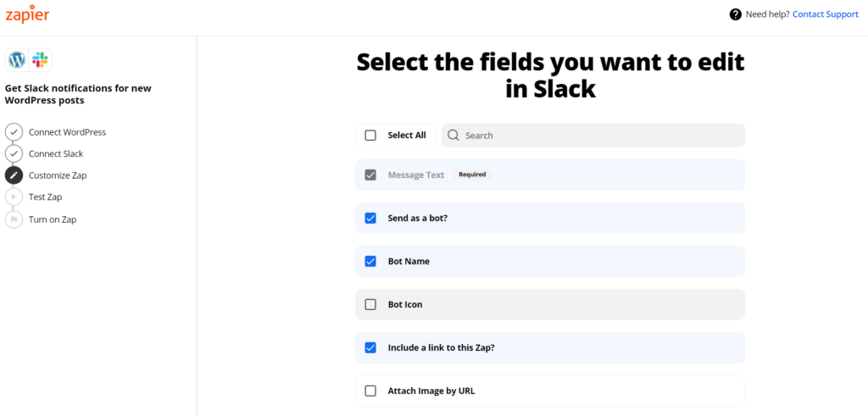Click the Connect WordPress checkmark step icon

[14, 132]
